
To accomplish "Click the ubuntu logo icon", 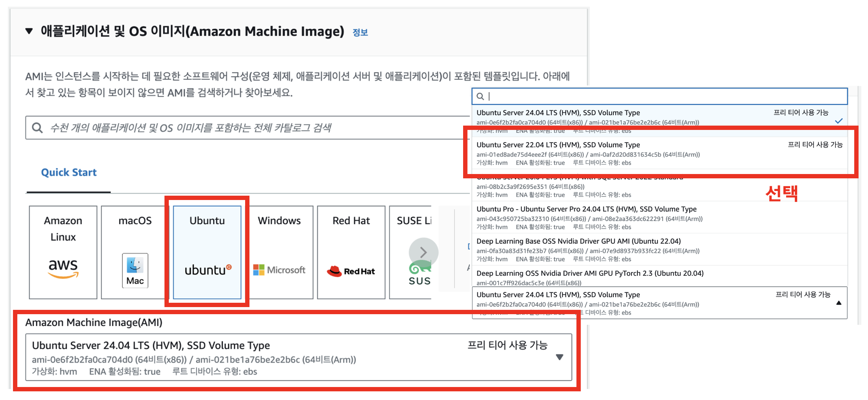I will 208,270.
